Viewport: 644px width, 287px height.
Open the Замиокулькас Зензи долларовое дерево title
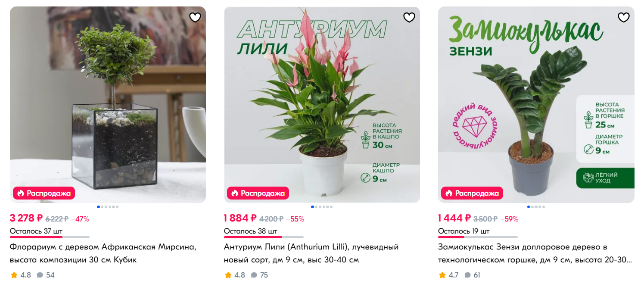pos(535,253)
